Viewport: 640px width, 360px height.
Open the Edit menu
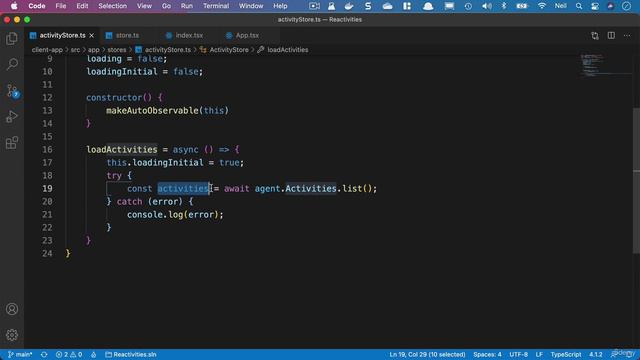click(x=82, y=6)
